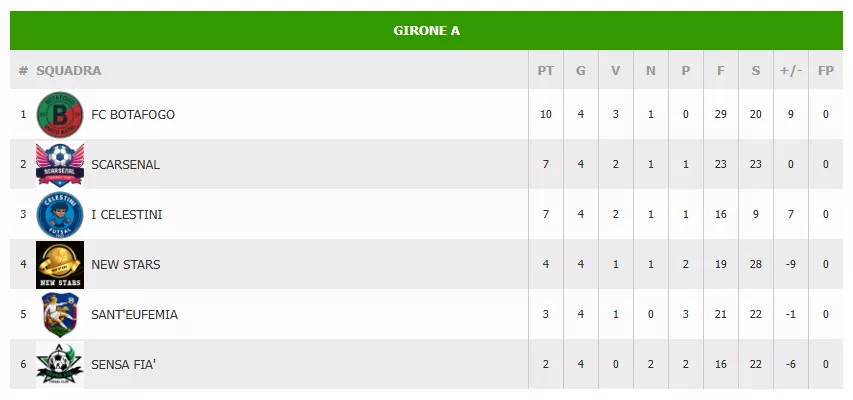
Task: Click the GIRONE A green header
Action: pyautogui.click(x=426, y=30)
